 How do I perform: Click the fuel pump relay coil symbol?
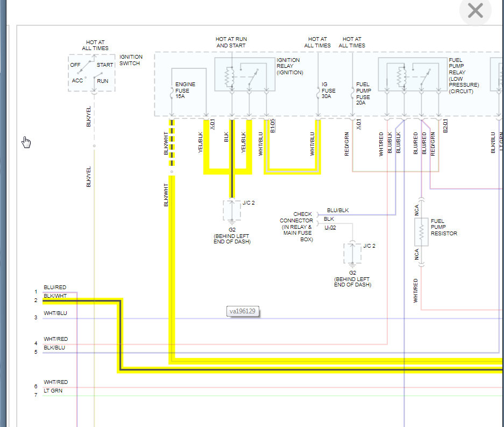tap(401, 77)
